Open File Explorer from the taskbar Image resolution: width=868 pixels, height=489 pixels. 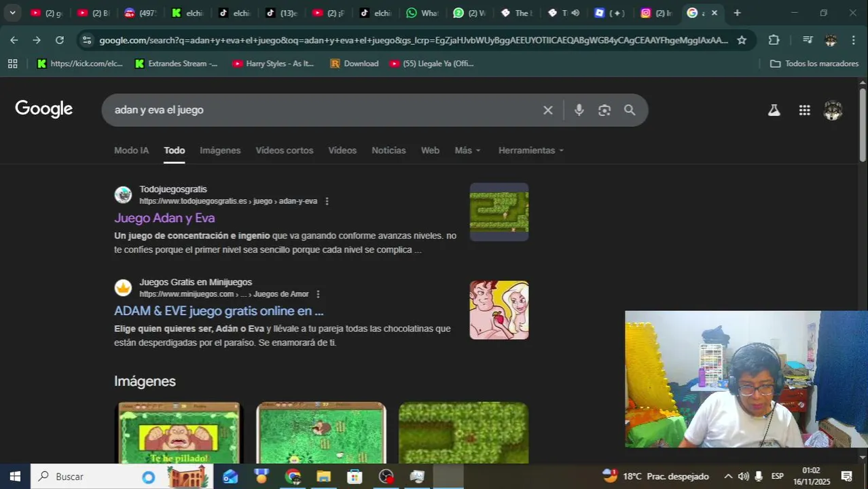(x=323, y=476)
